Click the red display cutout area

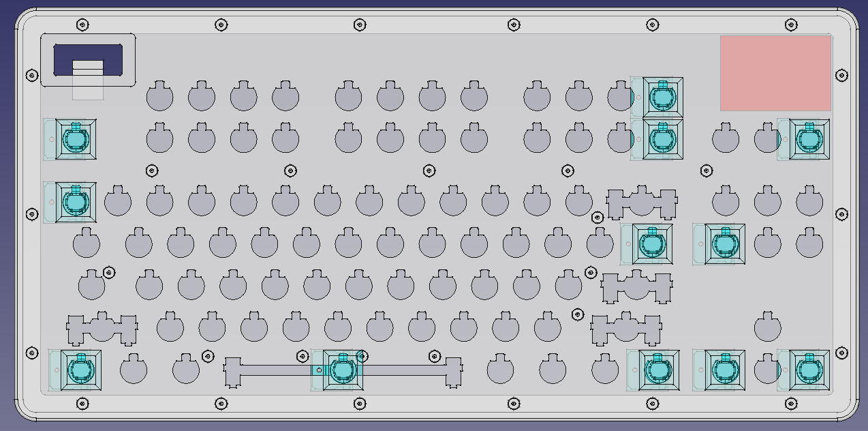[x=775, y=72]
